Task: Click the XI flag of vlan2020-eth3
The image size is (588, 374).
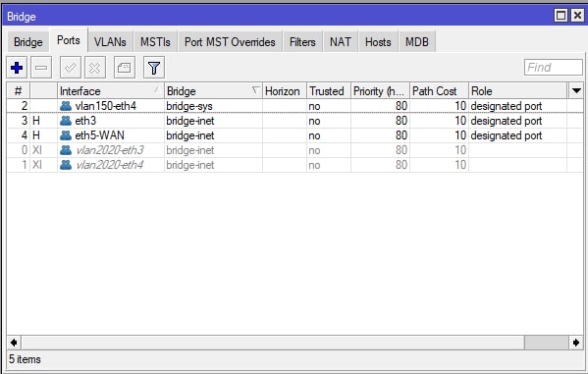Action: [36, 150]
